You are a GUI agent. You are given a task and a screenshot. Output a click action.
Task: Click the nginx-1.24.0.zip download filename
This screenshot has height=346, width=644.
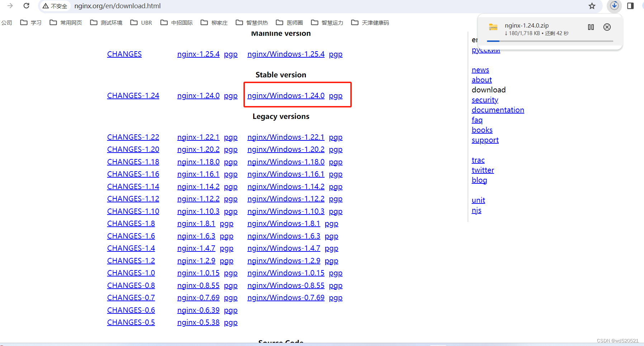coord(527,25)
